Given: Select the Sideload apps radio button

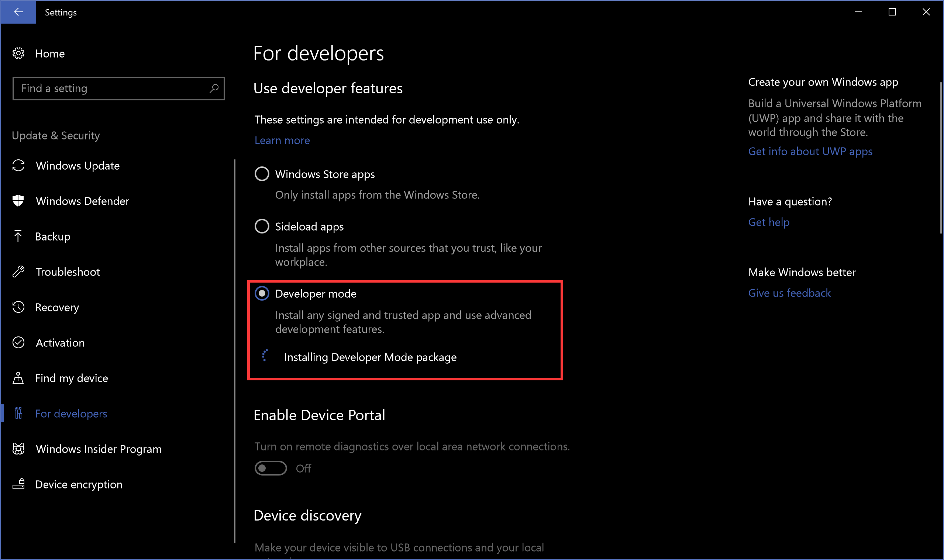Looking at the screenshot, I should pos(262,227).
